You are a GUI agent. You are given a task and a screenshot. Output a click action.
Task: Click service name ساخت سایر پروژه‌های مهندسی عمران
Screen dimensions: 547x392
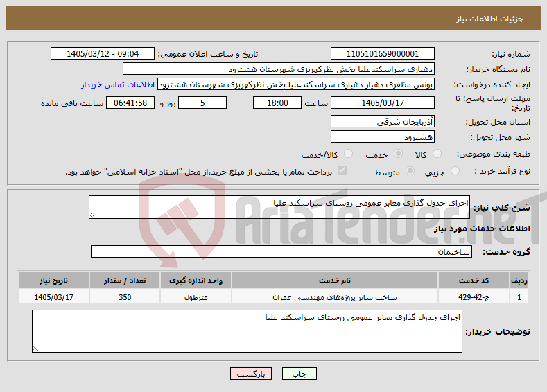tap(335, 297)
